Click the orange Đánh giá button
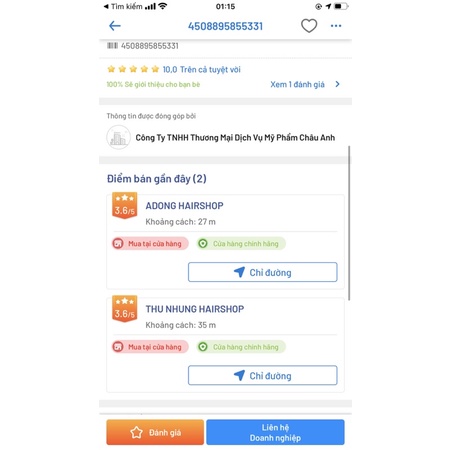450x450 pixels. [155, 432]
